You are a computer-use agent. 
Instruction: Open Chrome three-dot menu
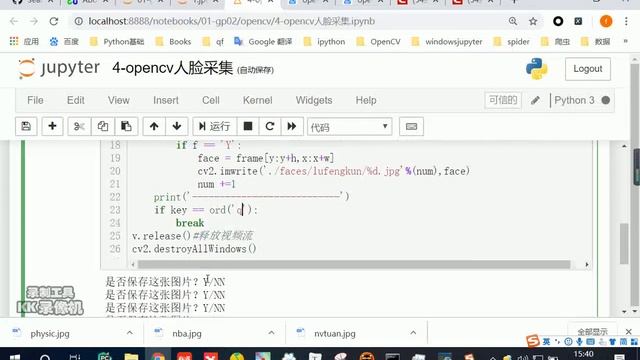pos(626,21)
